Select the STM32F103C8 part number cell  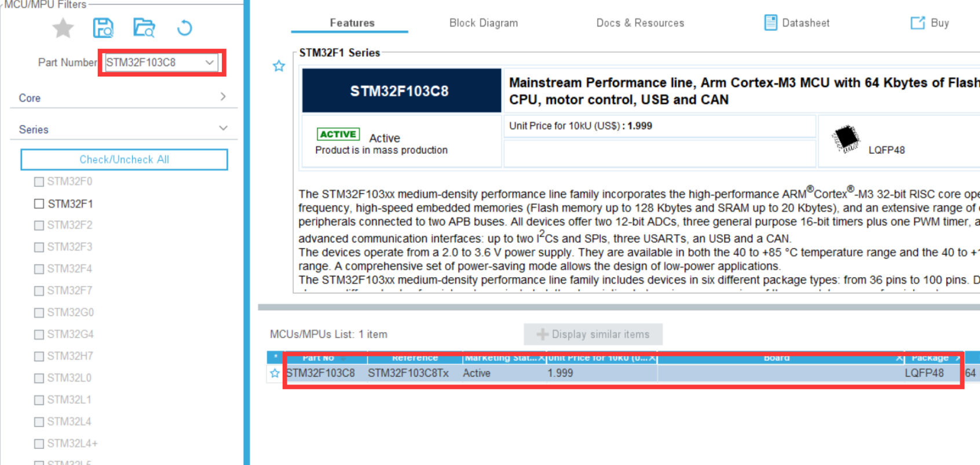(x=321, y=373)
